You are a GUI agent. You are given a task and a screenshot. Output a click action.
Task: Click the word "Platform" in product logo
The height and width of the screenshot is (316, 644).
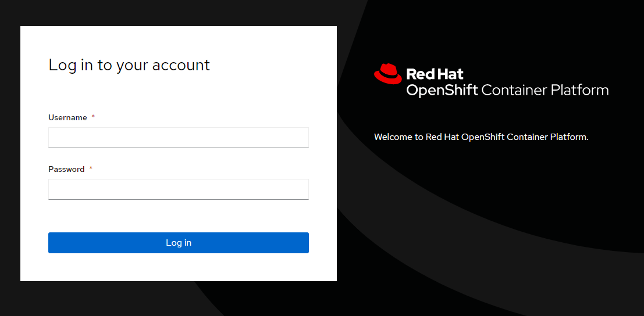[579, 90]
